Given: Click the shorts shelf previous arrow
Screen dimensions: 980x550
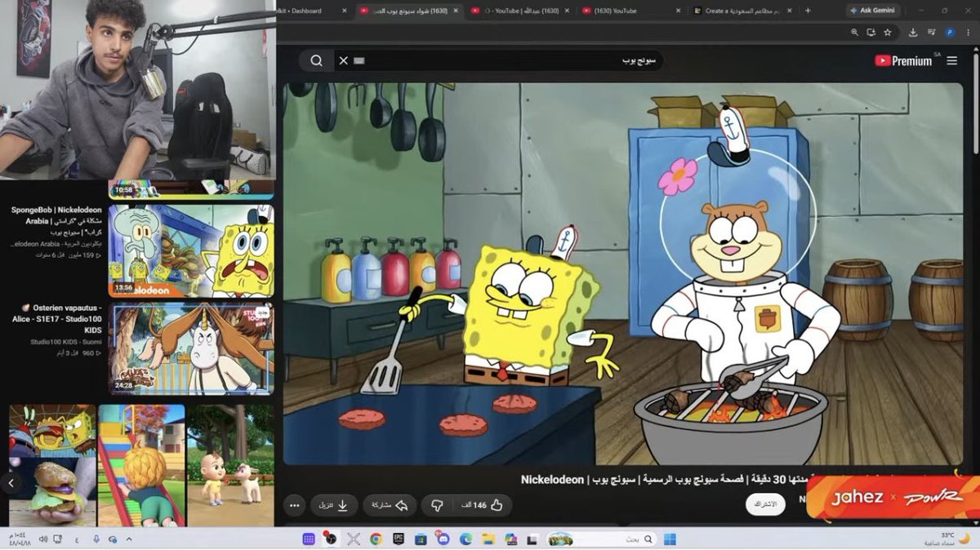Looking at the screenshot, I should (11, 483).
